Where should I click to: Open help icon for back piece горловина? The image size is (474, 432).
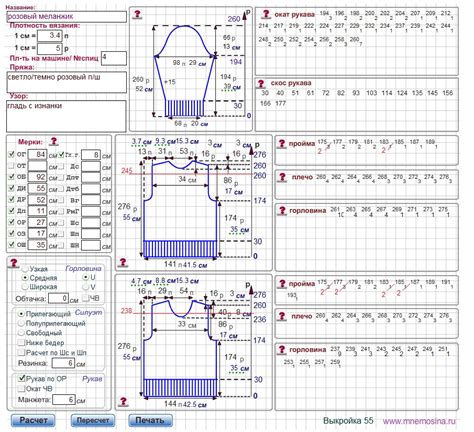point(282,210)
